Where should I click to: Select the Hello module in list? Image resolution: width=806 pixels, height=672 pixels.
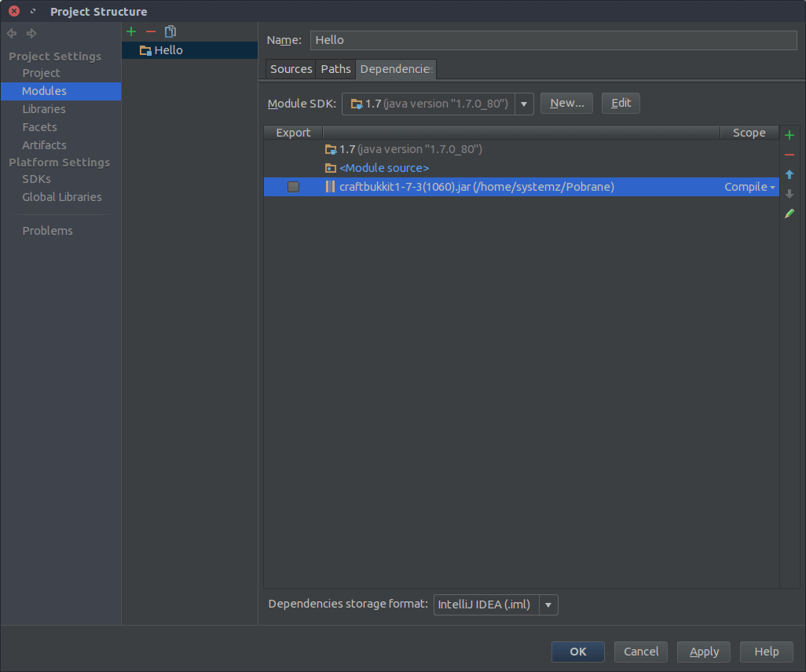click(168, 50)
